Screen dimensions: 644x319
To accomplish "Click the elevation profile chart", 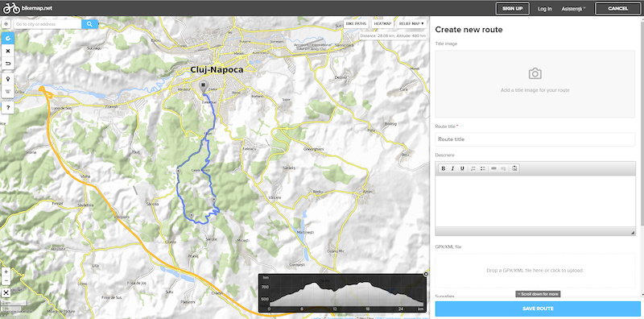I will click(342, 293).
